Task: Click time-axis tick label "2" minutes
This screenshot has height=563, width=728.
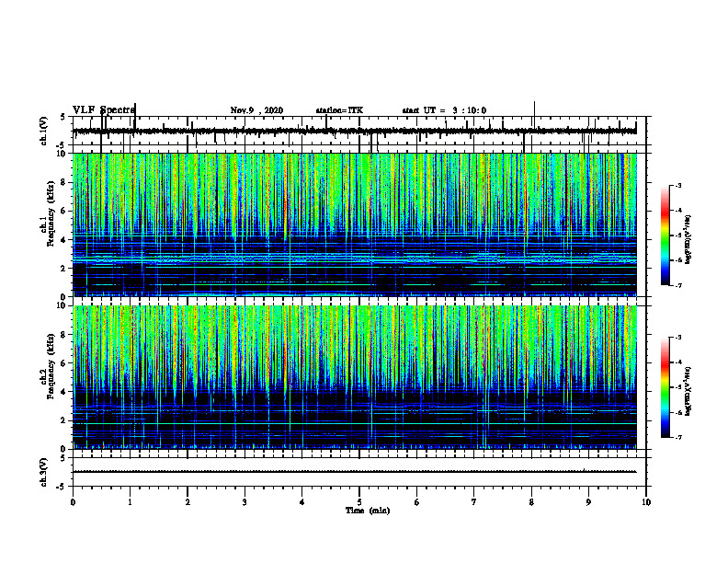Action: 188,502
